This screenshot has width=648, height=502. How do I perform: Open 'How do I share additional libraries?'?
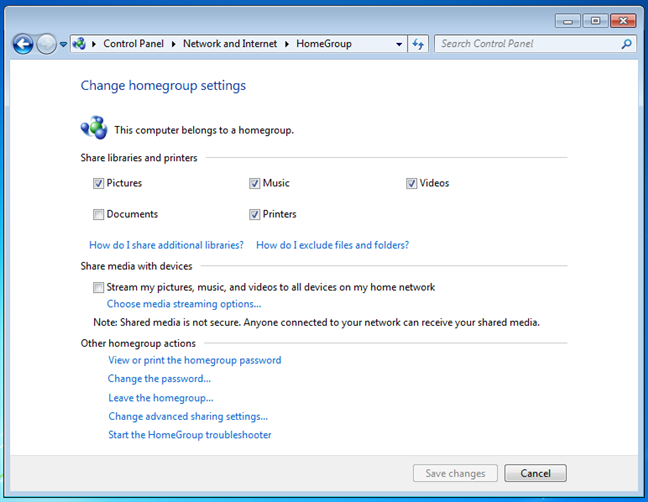(167, 245)
